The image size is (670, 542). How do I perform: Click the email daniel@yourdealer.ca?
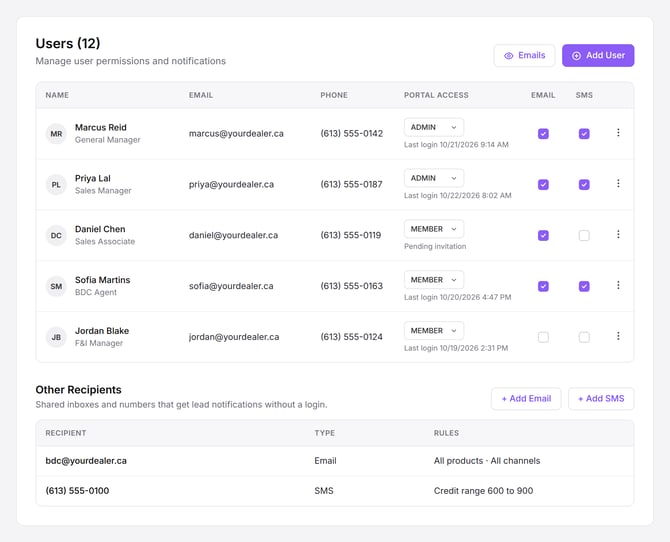233,236
